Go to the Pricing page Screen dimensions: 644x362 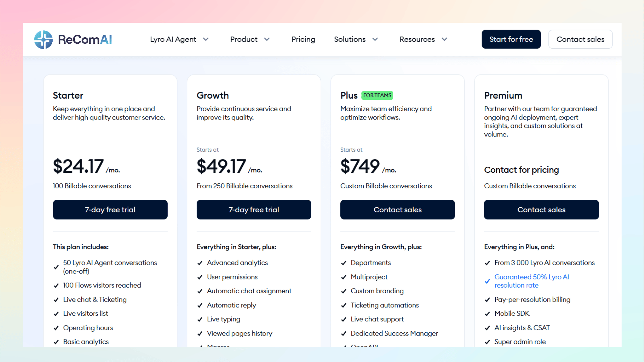(303, 39)
